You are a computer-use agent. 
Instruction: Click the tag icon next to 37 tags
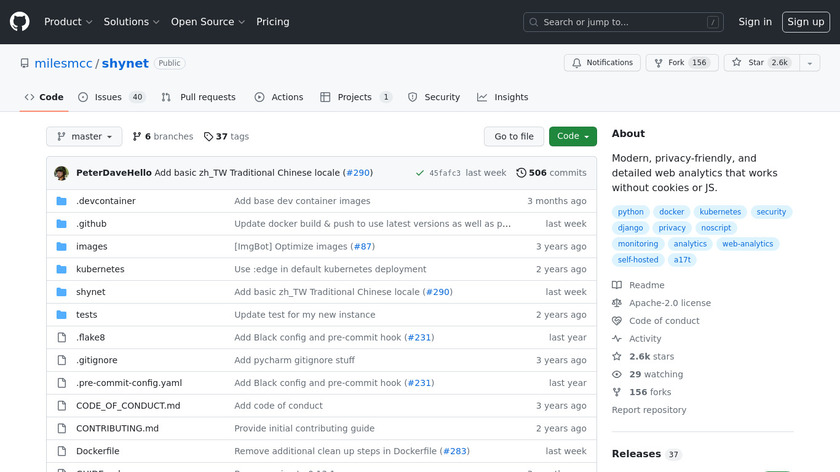coord(208,137)
